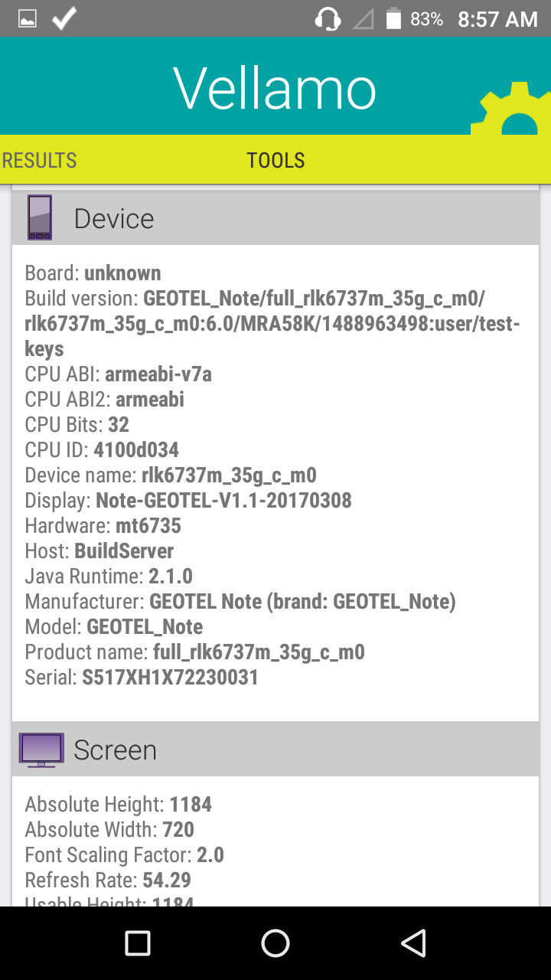Viewport: 551px width, 980px height.
Task: Tap the Device section header
Action: click(x=275, y=217)
